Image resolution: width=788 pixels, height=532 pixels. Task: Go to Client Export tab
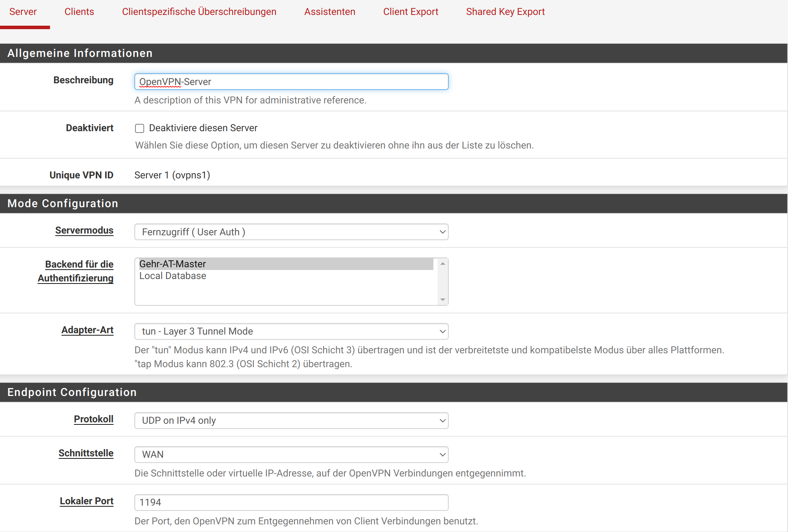pyautogui.click(x=410, y=12)
